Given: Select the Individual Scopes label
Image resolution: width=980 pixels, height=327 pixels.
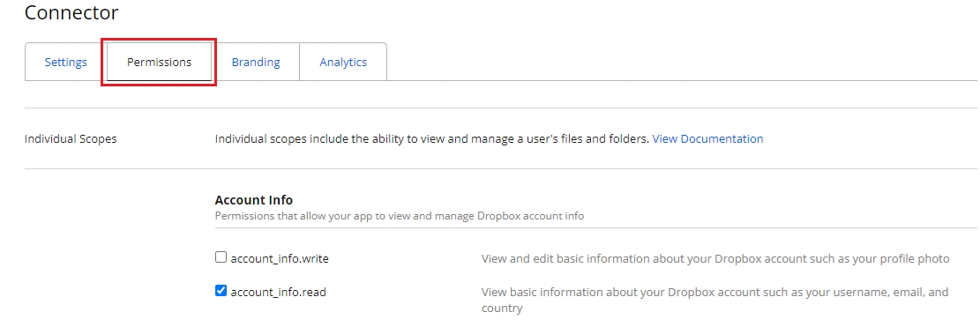Looking at the screenshot, I should pos(71,138).
